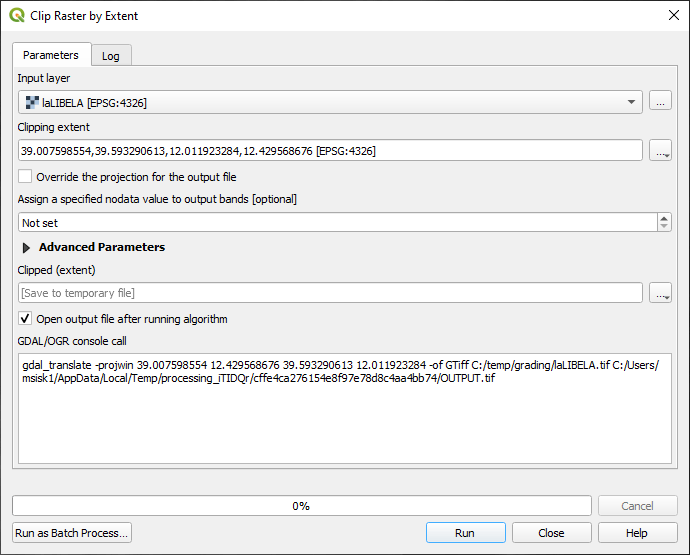Run the clip raster algorithm
Image resolution: width=690 pixels, height=555 pixels.
tap(465, 533)
